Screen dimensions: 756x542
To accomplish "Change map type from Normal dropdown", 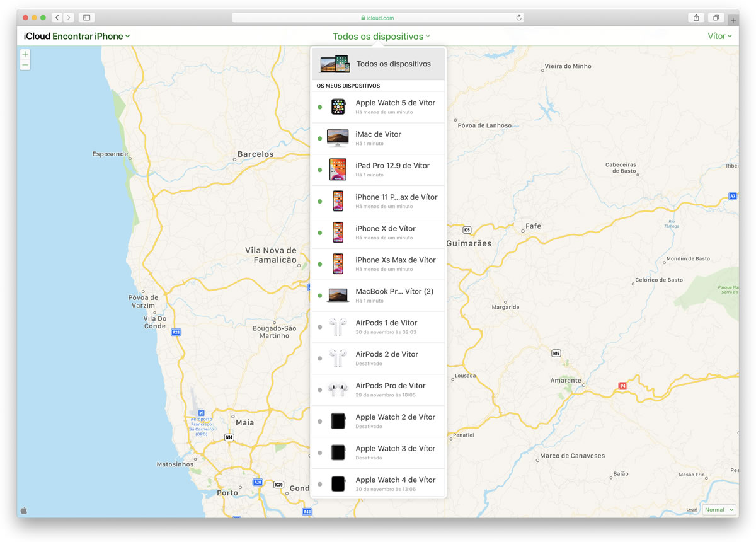I will [719, 509].
